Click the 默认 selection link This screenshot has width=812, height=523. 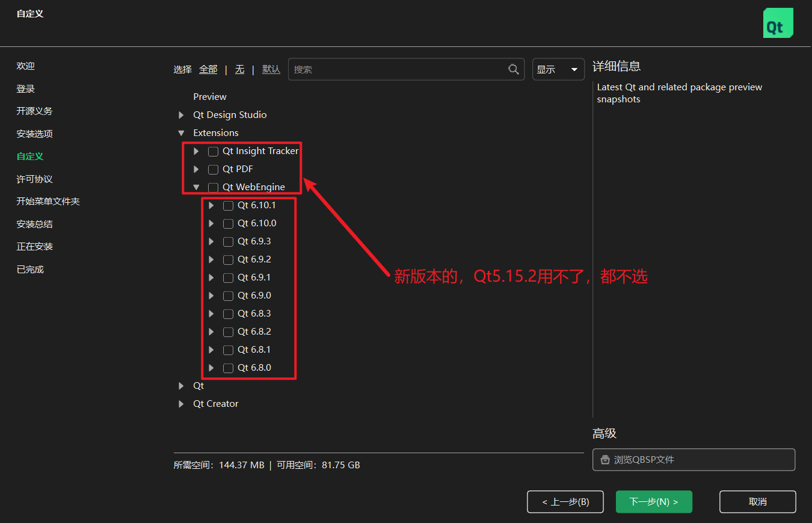[x=271, y=69]
